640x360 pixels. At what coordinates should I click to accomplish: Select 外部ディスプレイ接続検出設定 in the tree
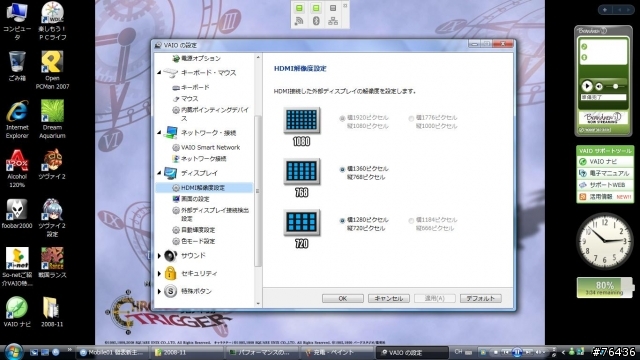pyautogui.click(x=211, y=214)
